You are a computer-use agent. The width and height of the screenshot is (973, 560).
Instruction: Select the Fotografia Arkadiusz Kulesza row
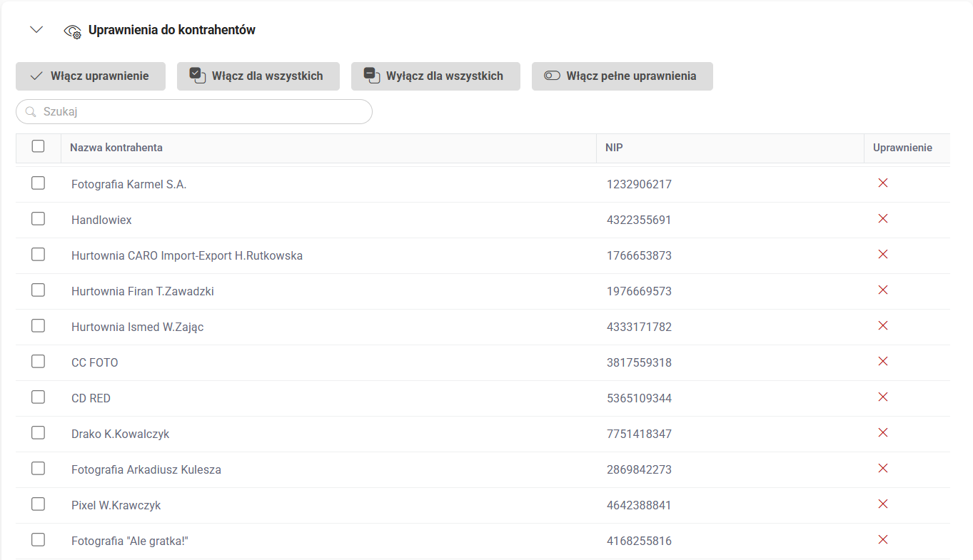click(39, 469)
